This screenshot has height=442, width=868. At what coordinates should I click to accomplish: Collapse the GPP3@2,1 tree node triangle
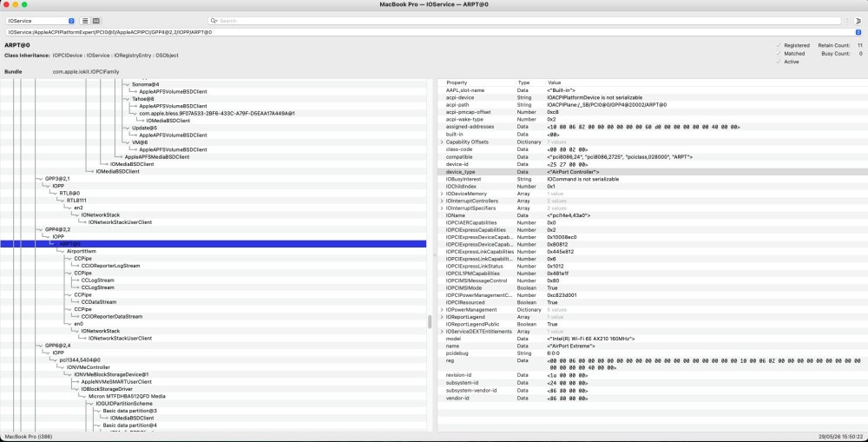click(x=41, y=179)
